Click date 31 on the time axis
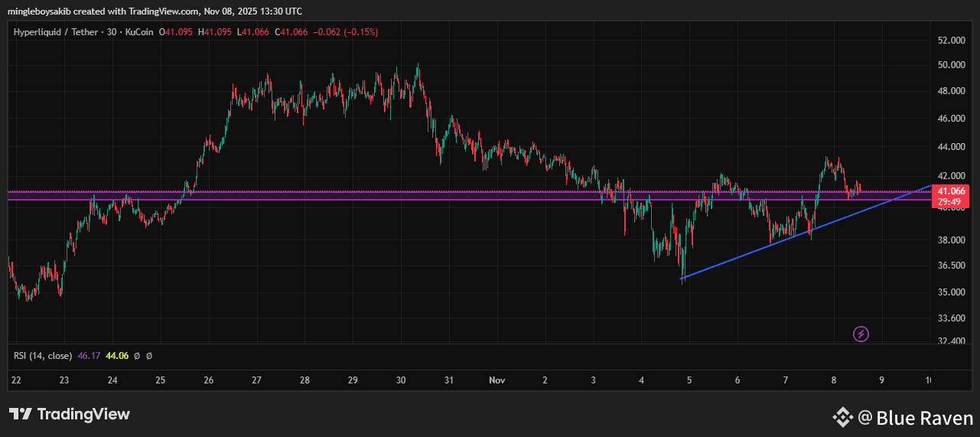This screenshot has width=980, height=437. [449, 380]
